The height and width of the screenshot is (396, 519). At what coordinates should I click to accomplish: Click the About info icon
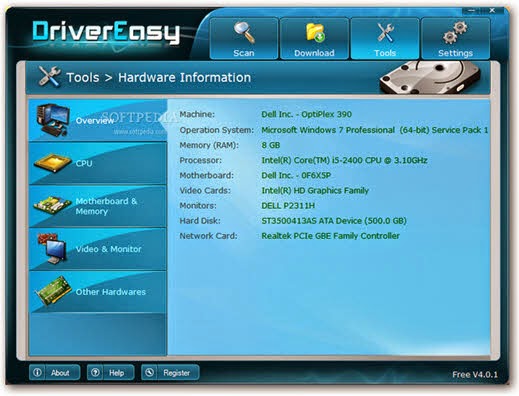(x=37, y=372)
